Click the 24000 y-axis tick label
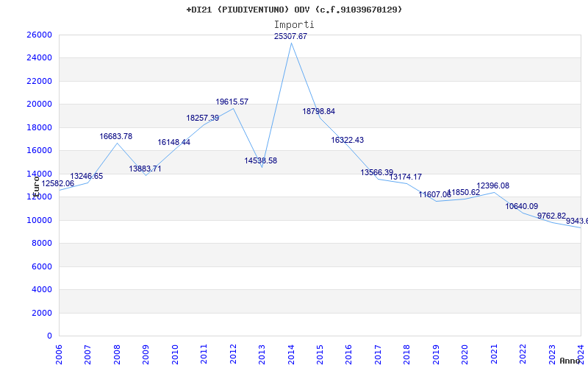Viewport: 588px width, 368px height. (39, 58)
